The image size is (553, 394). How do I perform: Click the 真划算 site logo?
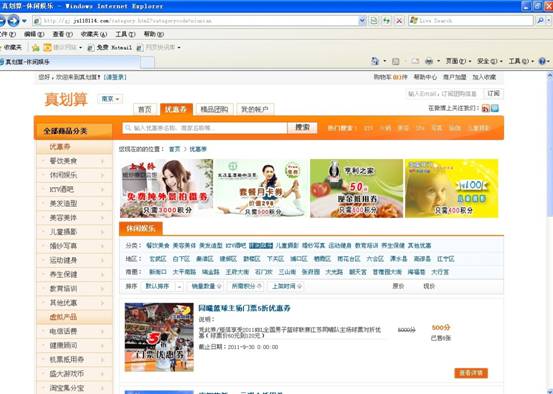pos(66,99)
